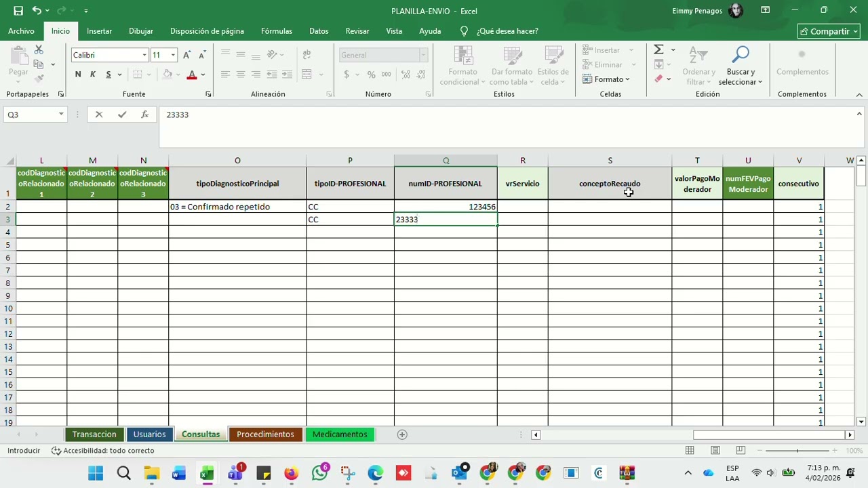Apply italic with the K button
This screenshot has width=868, height=488.
[x=93, y=75]
